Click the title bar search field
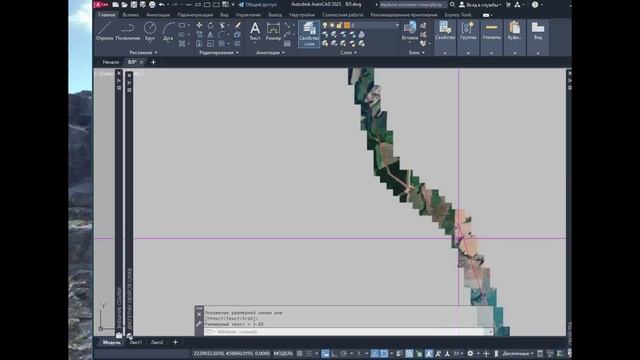 click(412, 4)
